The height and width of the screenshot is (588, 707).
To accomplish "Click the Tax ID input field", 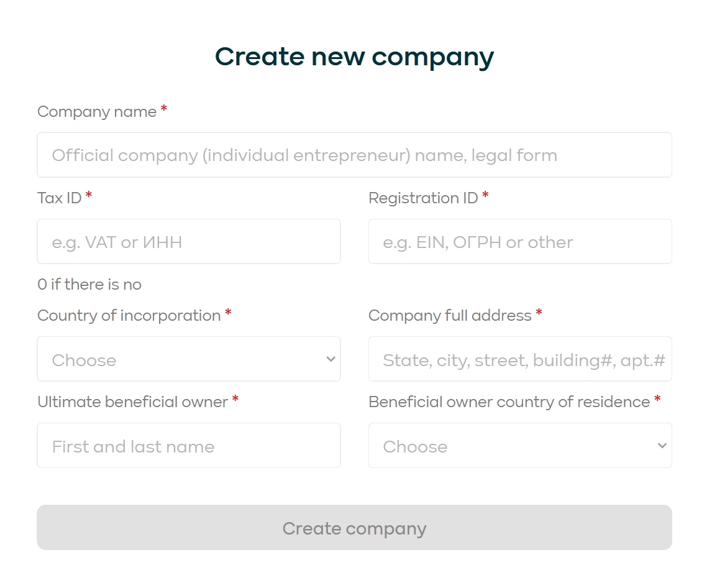I will (189, 242).
